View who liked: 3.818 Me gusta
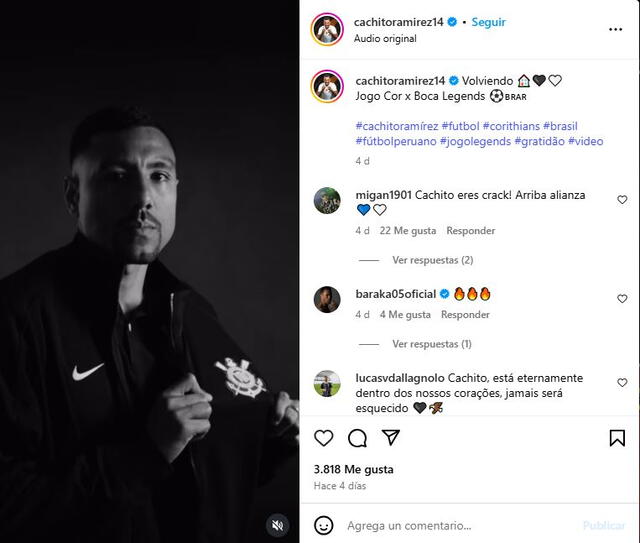Viewport: 640px width, 543px height. click(353, 469)
